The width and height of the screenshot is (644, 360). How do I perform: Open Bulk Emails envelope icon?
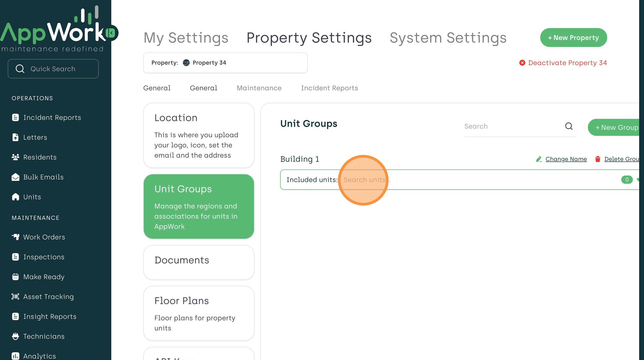tap(15, 177)
